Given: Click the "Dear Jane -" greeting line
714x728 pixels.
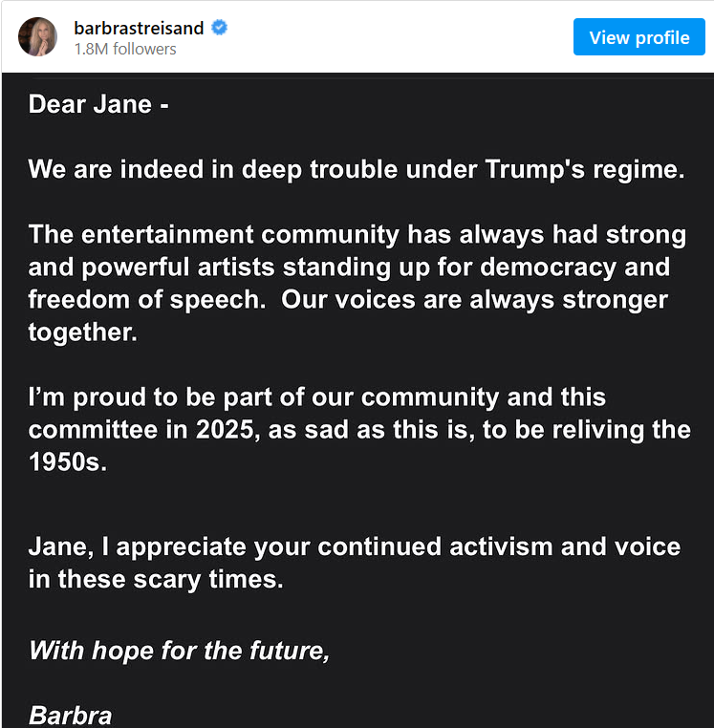Looking at the screenshot, I should 99,105.
